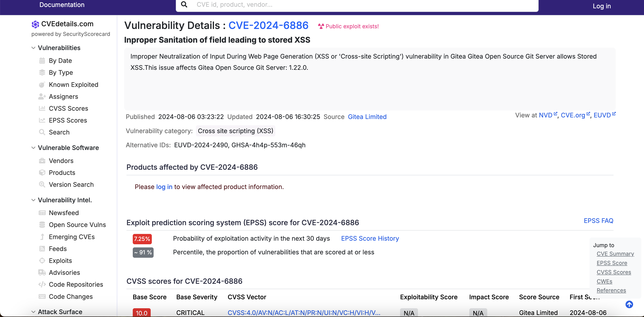
Task: Open the Vendors list
Action: click(61, 161)
